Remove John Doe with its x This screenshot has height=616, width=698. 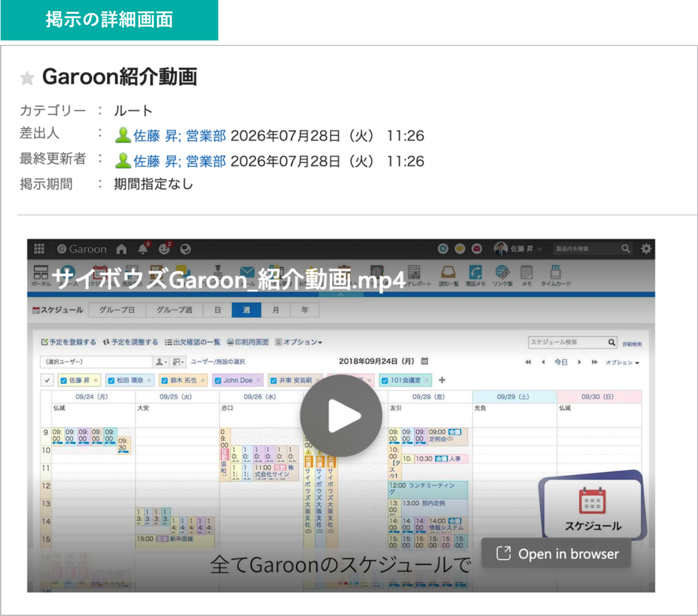point(258,380)
